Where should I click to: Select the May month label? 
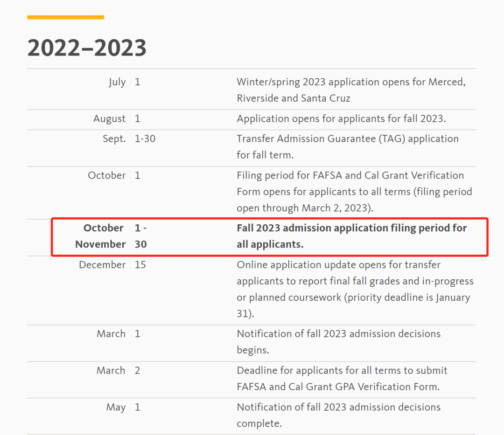(x=116, y=407)
